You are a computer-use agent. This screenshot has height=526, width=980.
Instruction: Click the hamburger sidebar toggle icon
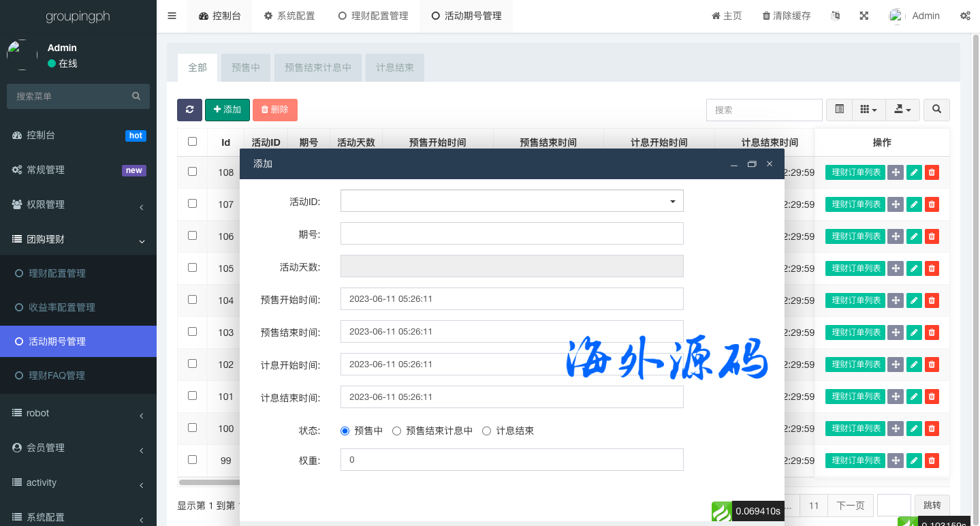pos(172,16)
